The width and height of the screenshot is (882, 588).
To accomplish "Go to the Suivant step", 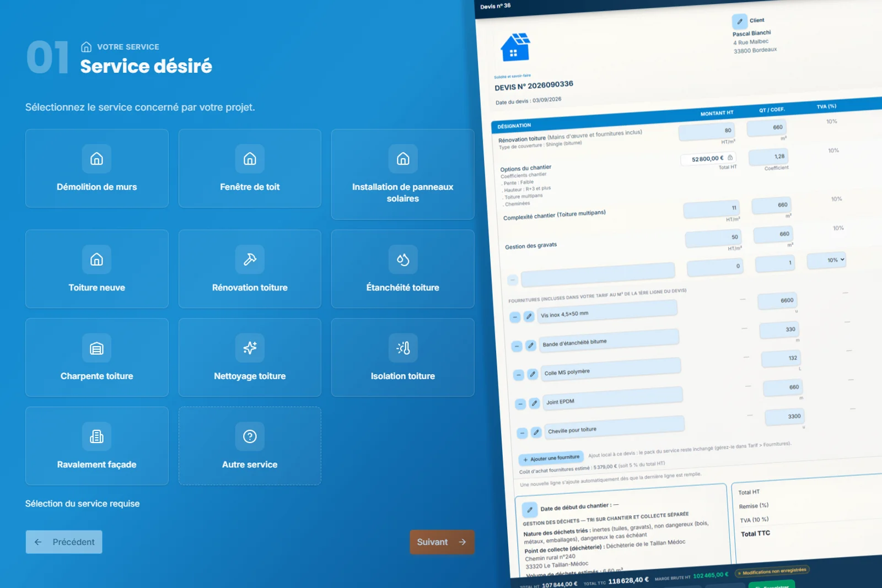I will (442, 542).
